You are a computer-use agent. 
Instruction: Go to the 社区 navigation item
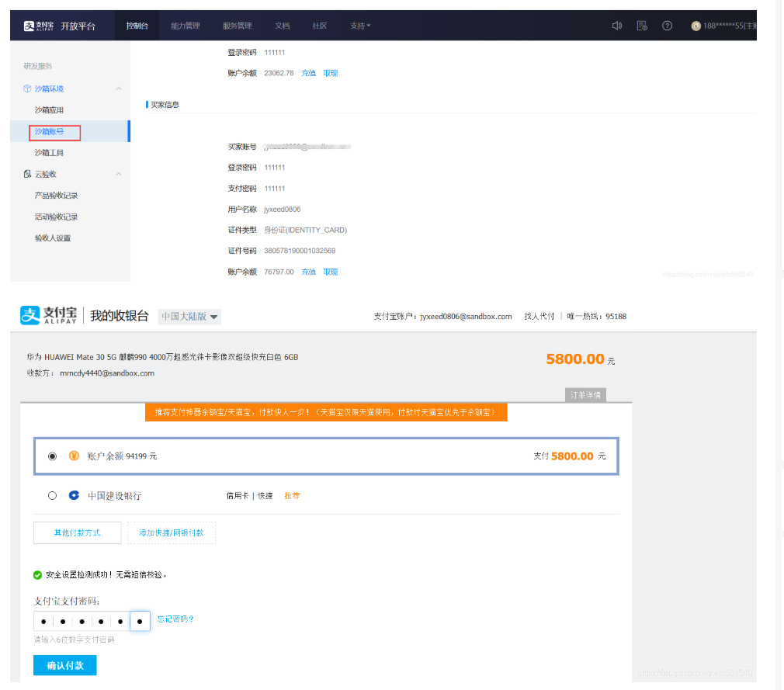click(x=320, y=26)
